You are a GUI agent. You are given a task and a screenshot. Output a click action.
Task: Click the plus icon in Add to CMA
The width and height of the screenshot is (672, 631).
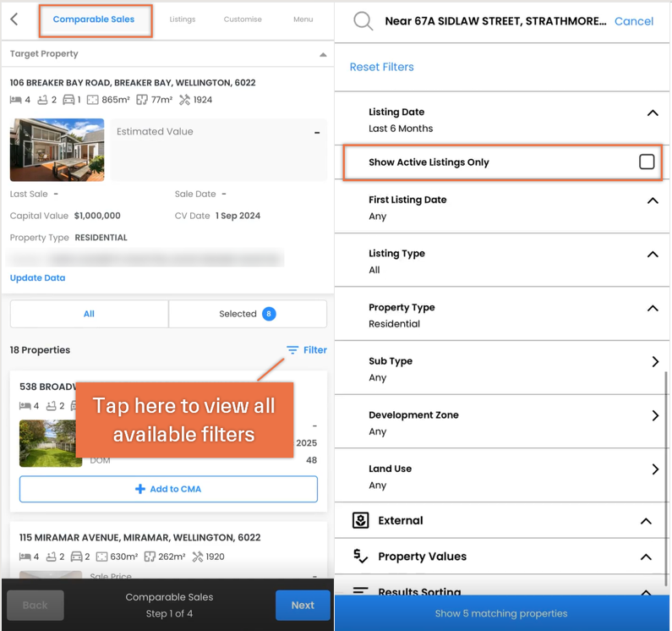point(140,489)
